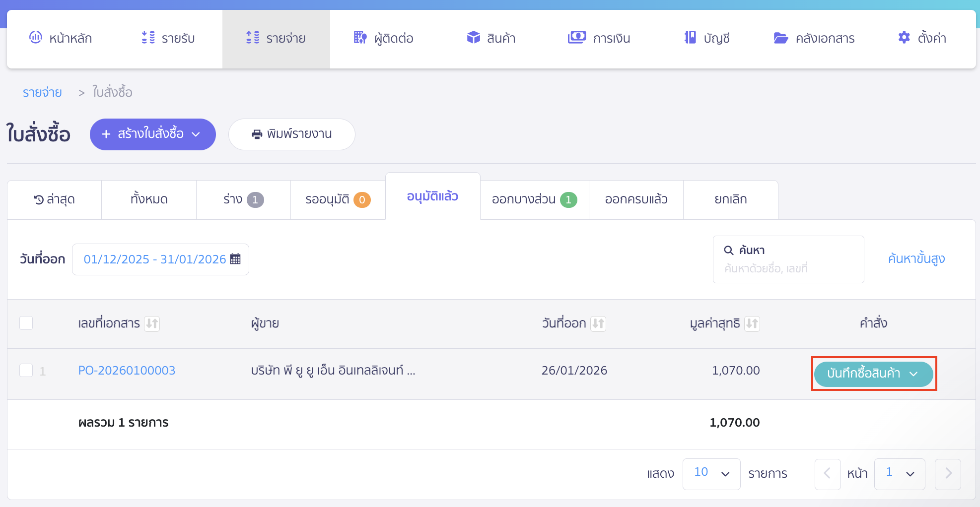Click the ตั้งค่า settings gear icon

pos(904,38)
